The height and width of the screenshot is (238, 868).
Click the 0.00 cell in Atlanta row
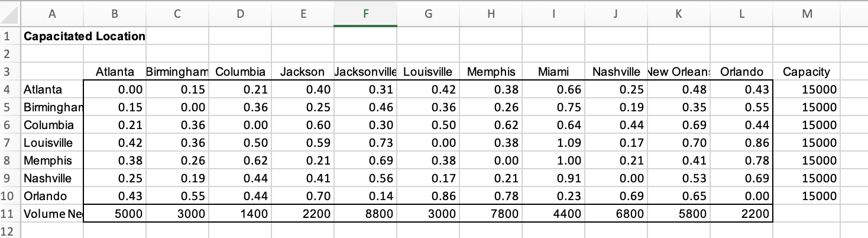[115, 90]
